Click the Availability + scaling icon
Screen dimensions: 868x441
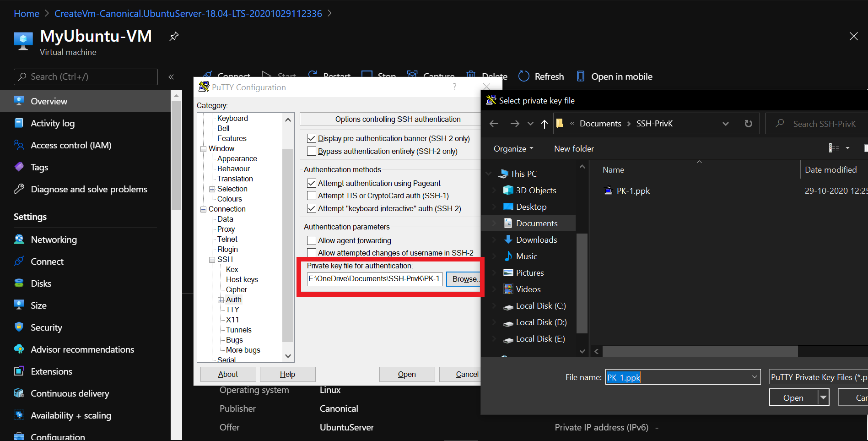19,415
